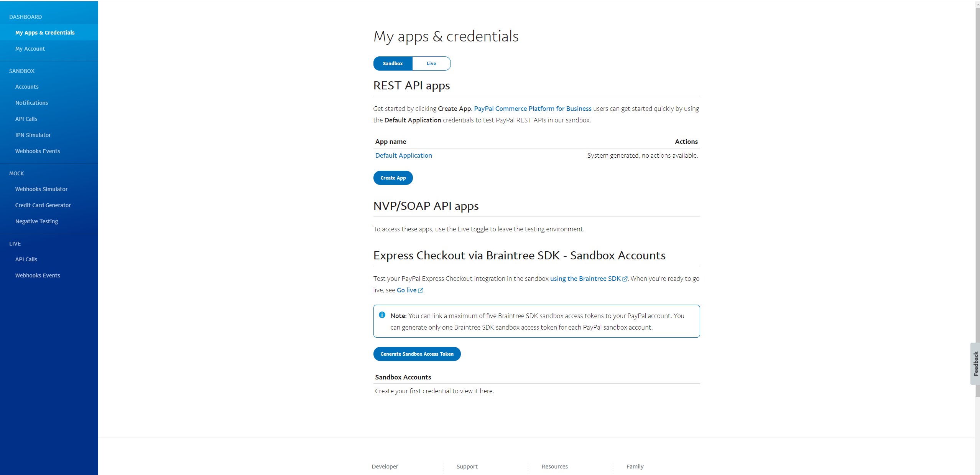Open Notifications in the sidebar
Screen dimensions: 980x475
point(31,102)
